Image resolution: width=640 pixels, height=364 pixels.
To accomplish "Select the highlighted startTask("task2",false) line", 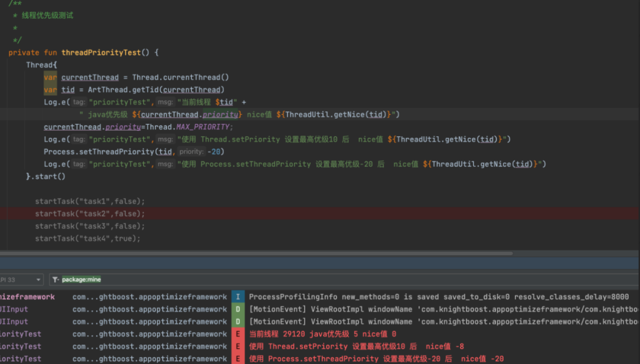I will click(89, 214).
